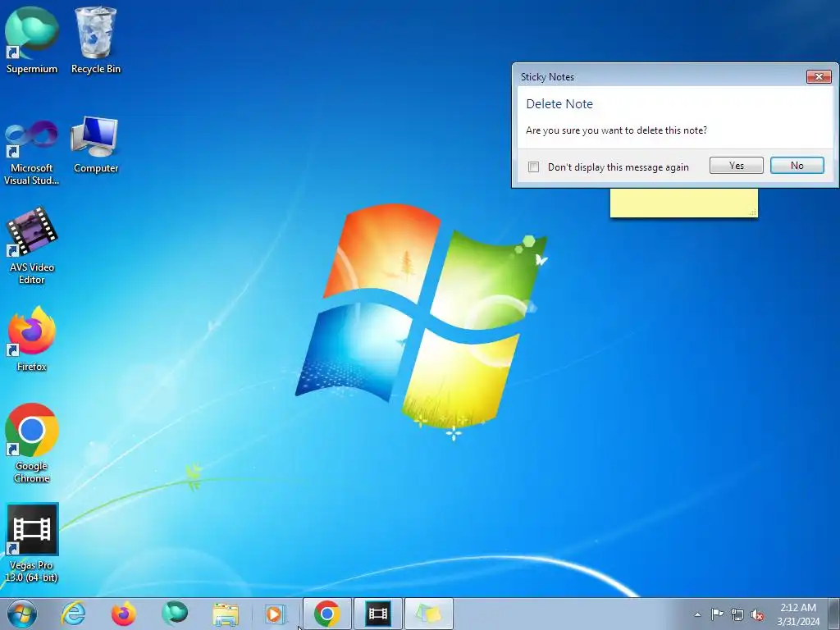Screen dimensions: 840x630
Task: Open the network status tray icon
Action: tap(737, 614)
